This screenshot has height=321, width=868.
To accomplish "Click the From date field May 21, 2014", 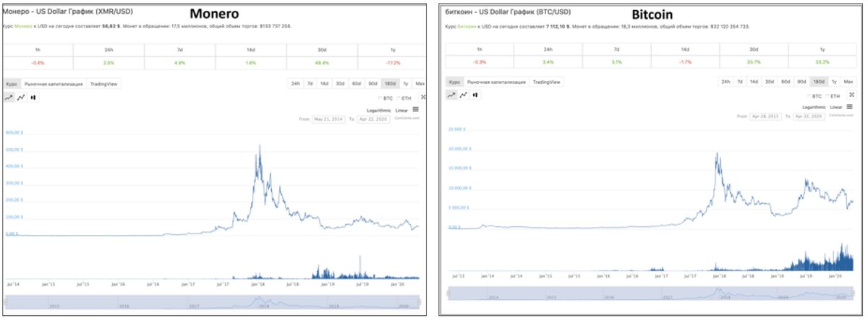I will [328, 119].
